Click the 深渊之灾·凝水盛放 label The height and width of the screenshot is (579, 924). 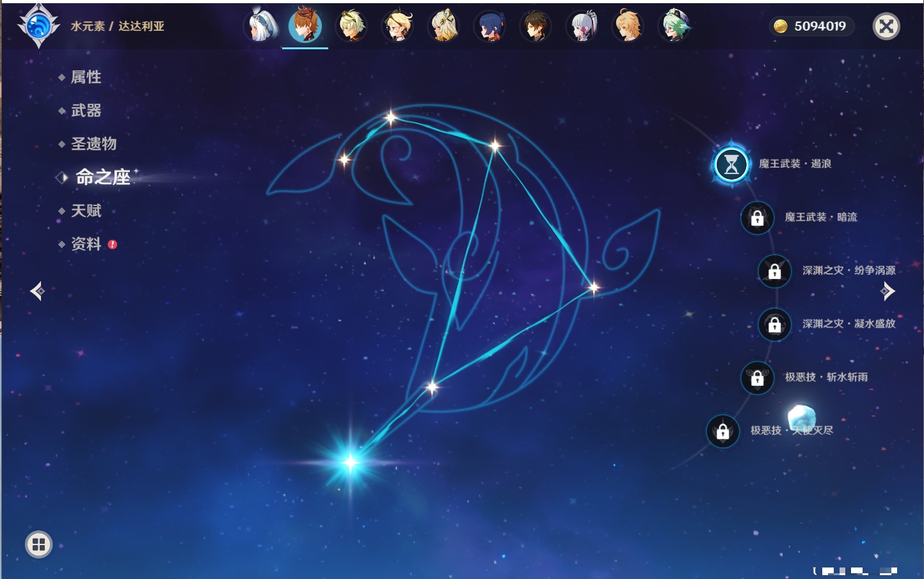(849, 324)
